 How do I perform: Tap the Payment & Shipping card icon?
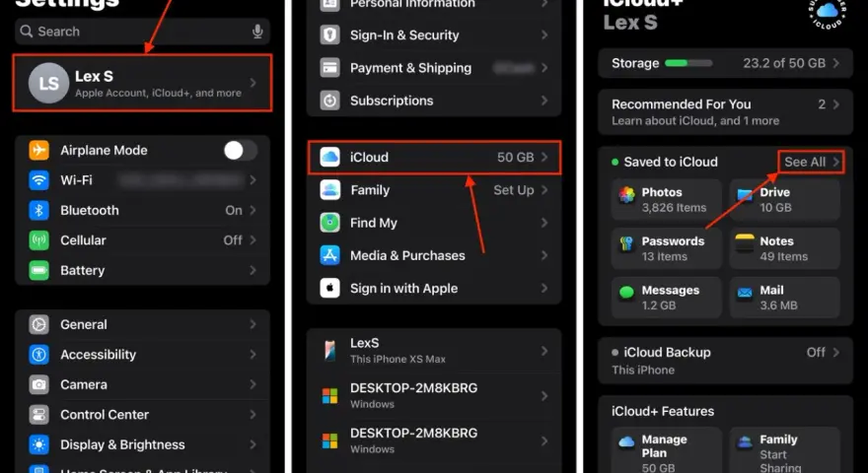(x=329, y=68)
